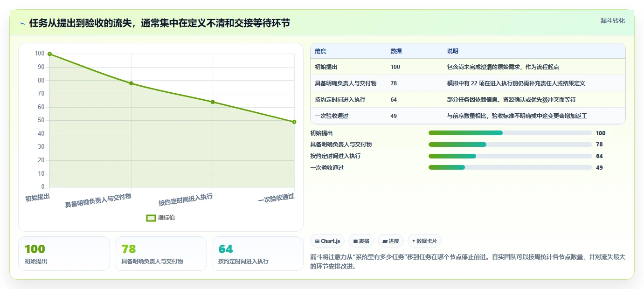This screenshot has width=644, height=289.
Task: Click the y-axis label 90
Action: pyautogui.click(x=41, y=67)
